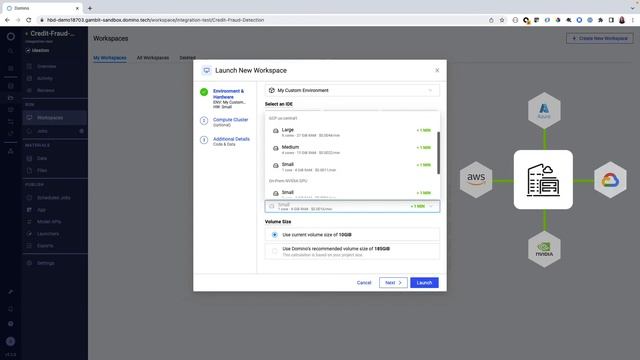Open Workspaces in the project sidebar

pos(55,118)
